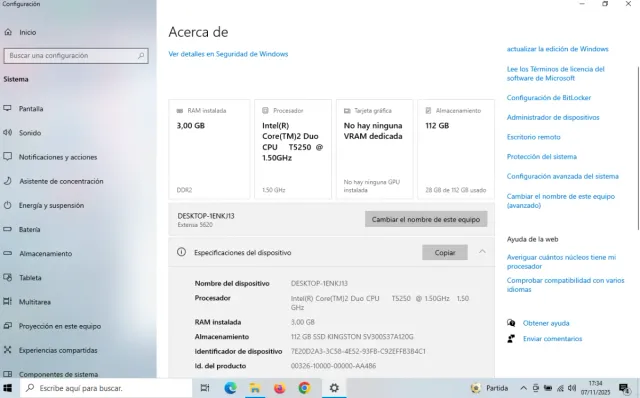
Task: Click taskbar search box Escribe aquí para buscar
Action: [106, 388]
